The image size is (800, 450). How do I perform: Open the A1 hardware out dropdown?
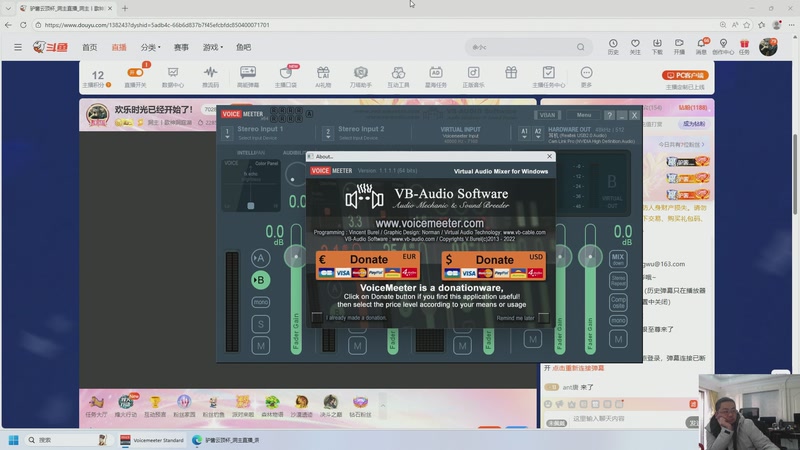click(524, 133)
